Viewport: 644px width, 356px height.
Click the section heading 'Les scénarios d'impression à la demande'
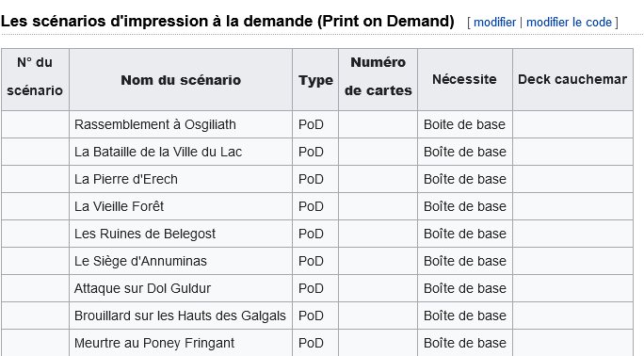227,21
